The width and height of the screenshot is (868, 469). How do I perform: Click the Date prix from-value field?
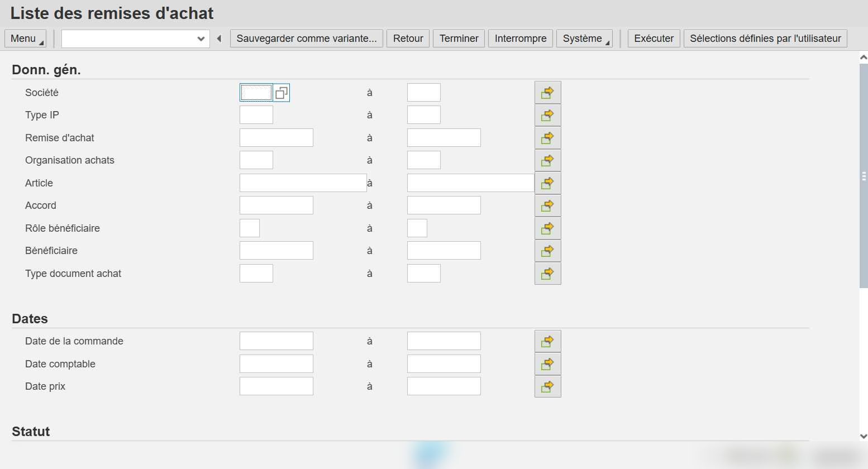click(x=276, y=386)
